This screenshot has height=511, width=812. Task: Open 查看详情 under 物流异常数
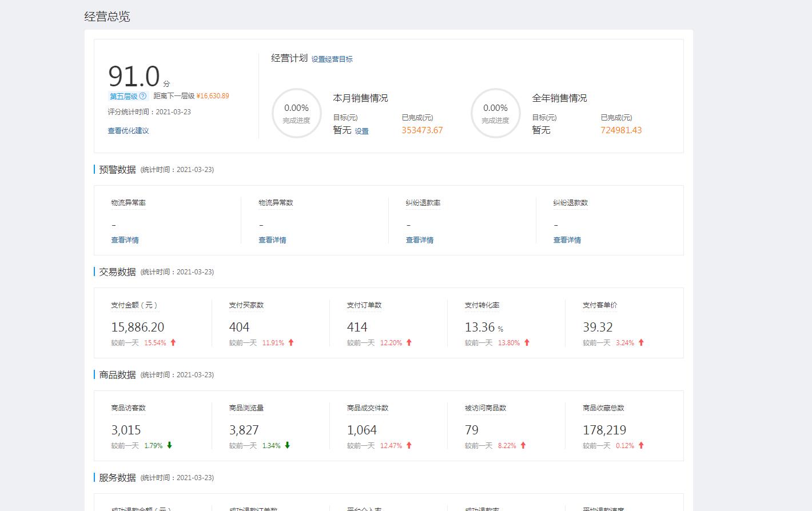[272, 240]
